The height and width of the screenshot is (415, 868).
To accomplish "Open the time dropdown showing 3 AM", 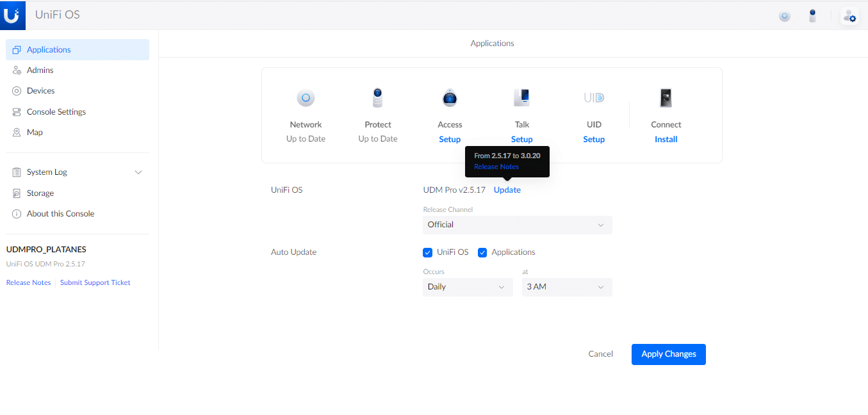I will point(566,287).
